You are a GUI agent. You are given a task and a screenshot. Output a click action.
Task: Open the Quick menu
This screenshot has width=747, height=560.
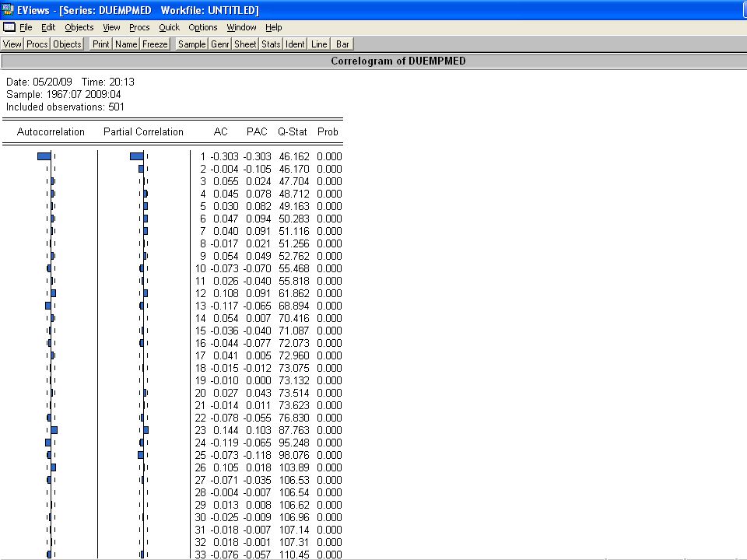169,27
